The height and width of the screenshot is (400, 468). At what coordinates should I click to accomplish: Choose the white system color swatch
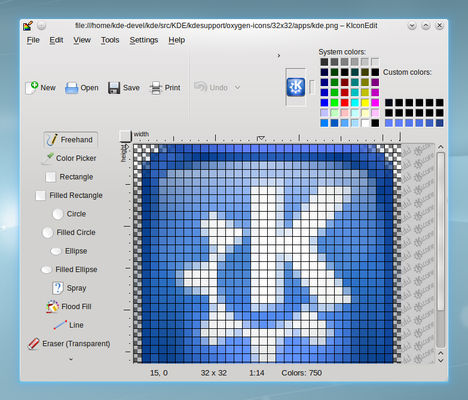[365, 123]
